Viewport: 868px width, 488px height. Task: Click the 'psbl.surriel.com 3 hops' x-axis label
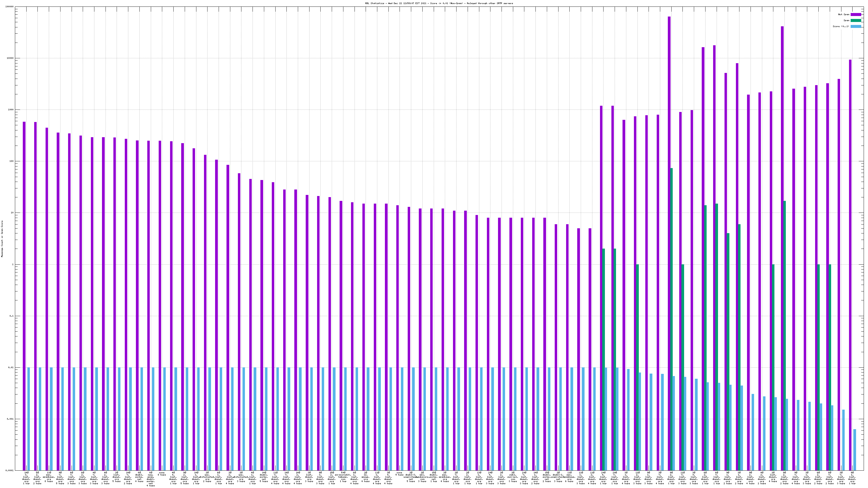[512, 477]
